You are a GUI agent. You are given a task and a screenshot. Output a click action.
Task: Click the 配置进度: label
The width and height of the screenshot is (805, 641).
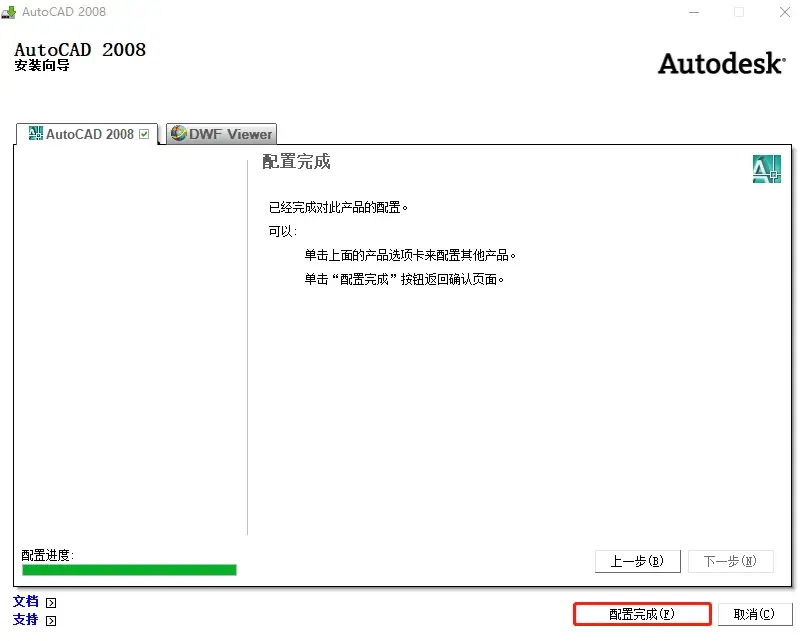48,555
